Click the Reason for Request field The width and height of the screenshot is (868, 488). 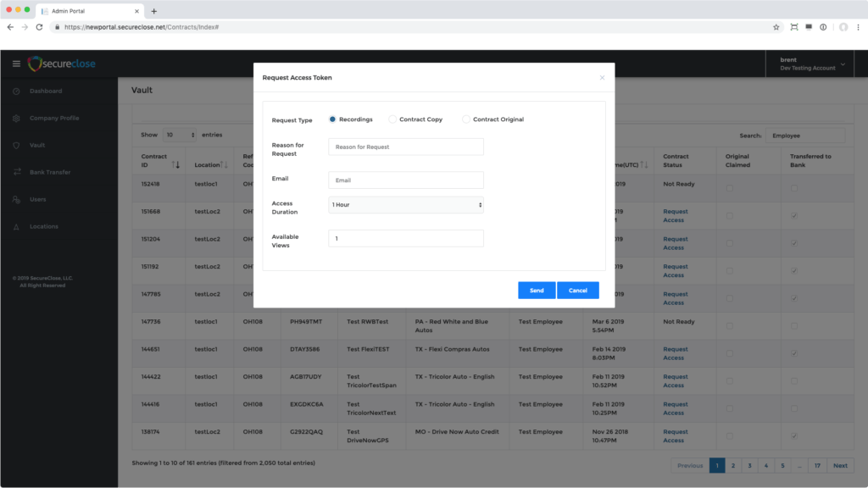coord(405,147)
